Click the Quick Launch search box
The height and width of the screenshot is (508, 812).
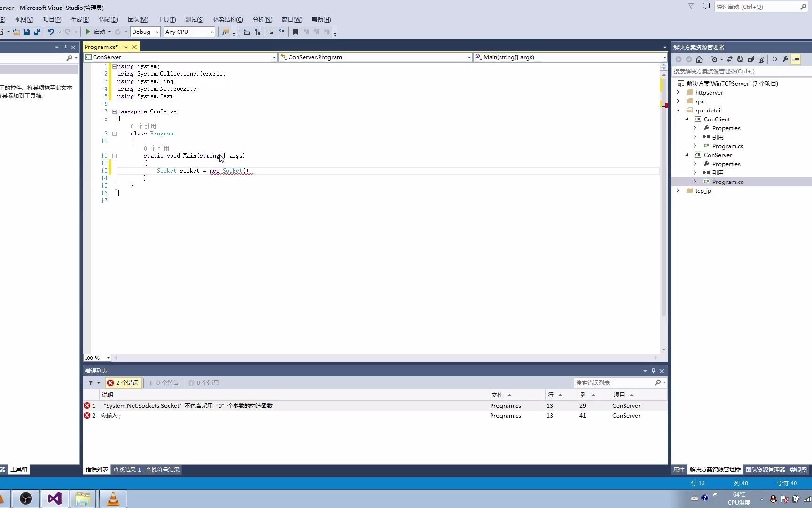point(760,7)
